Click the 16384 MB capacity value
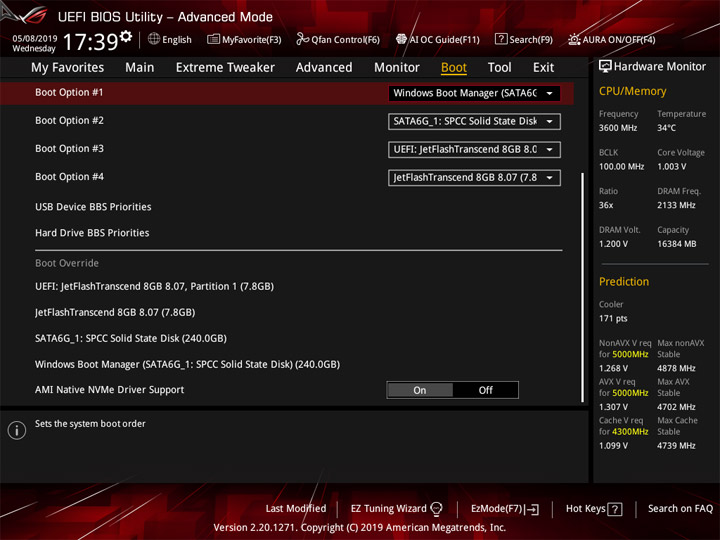The image size is (720, 540). pos(676,244)
